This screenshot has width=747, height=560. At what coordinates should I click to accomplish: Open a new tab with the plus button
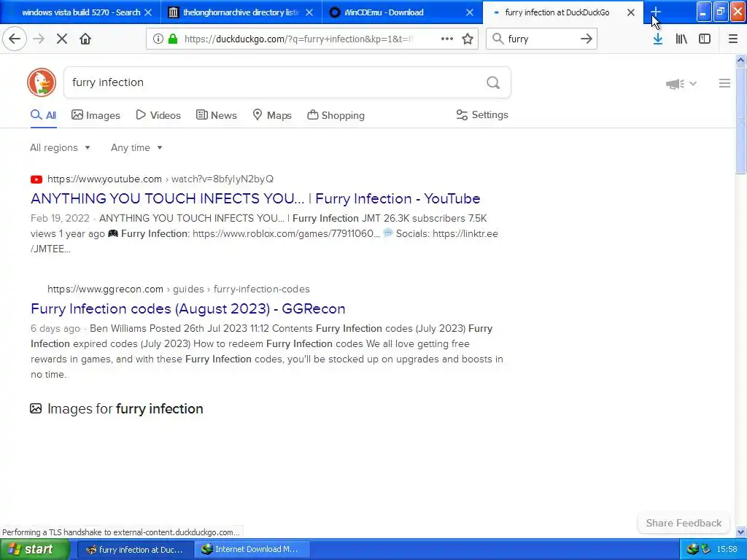click(x=656, y=12)
